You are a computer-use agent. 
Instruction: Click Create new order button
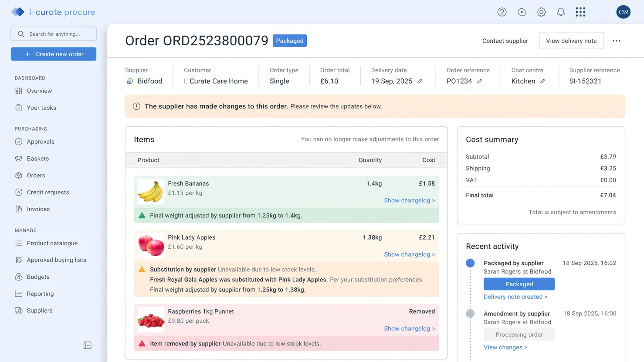point(54,54)
